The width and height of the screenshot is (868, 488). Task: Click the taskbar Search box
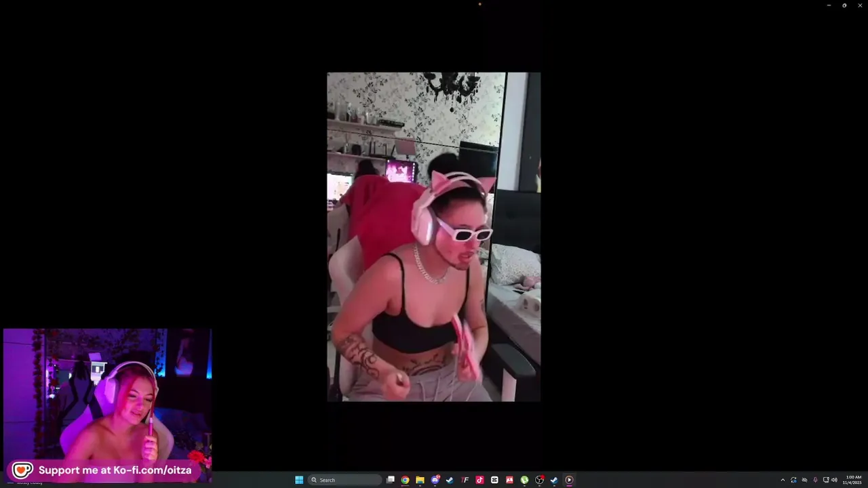[344, 480]
